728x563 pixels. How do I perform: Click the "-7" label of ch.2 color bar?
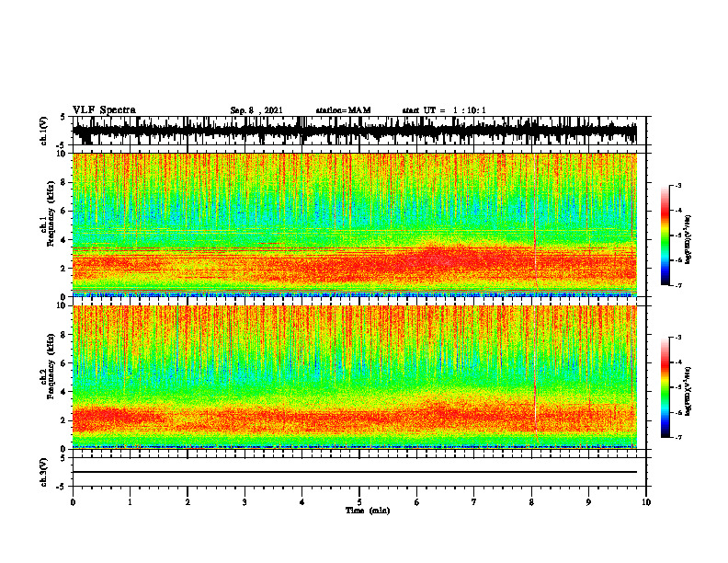click(x=677, y=437)
